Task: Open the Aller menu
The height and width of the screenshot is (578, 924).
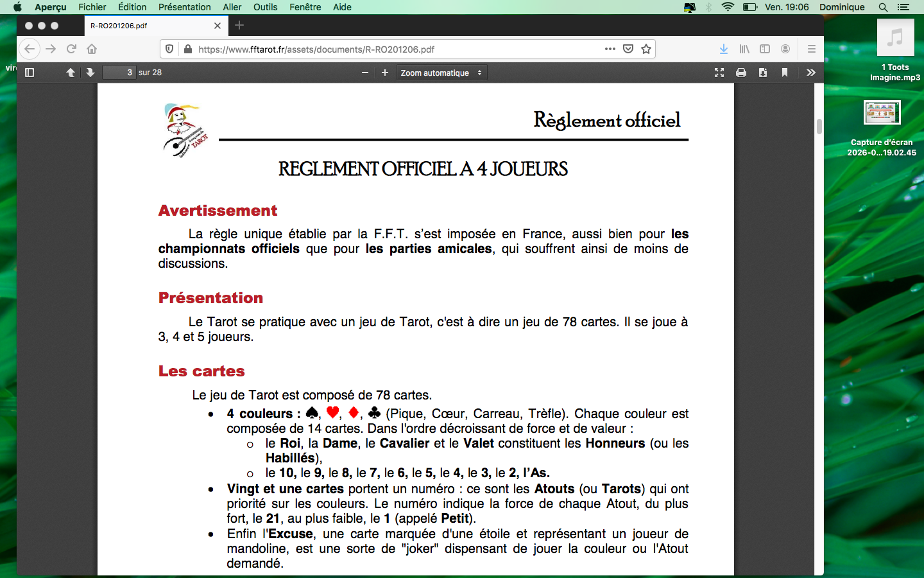Action: pos(232,7)
